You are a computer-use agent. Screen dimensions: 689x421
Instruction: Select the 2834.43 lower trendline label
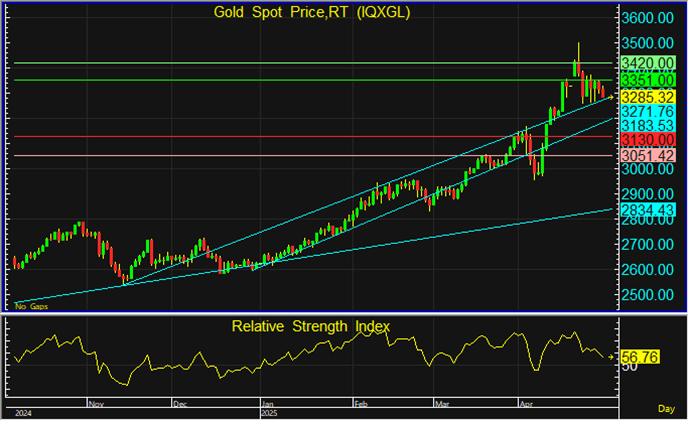click(647, 210)
